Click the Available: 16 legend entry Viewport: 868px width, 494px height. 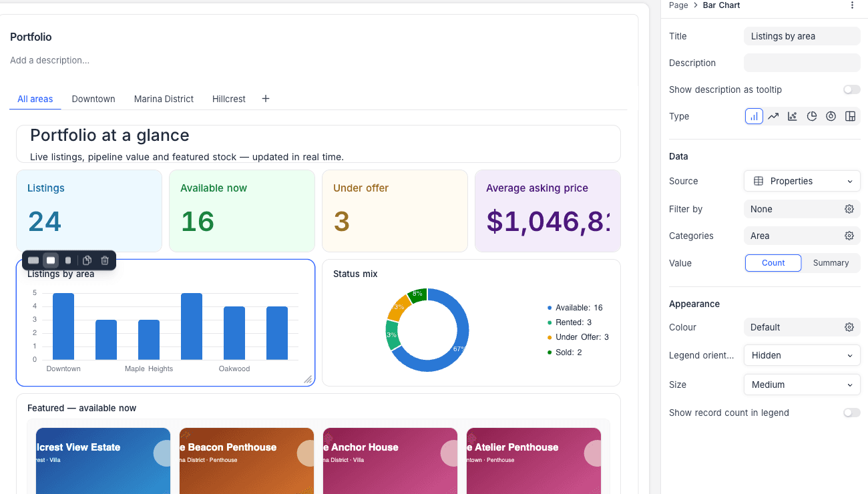pos(575,308)
